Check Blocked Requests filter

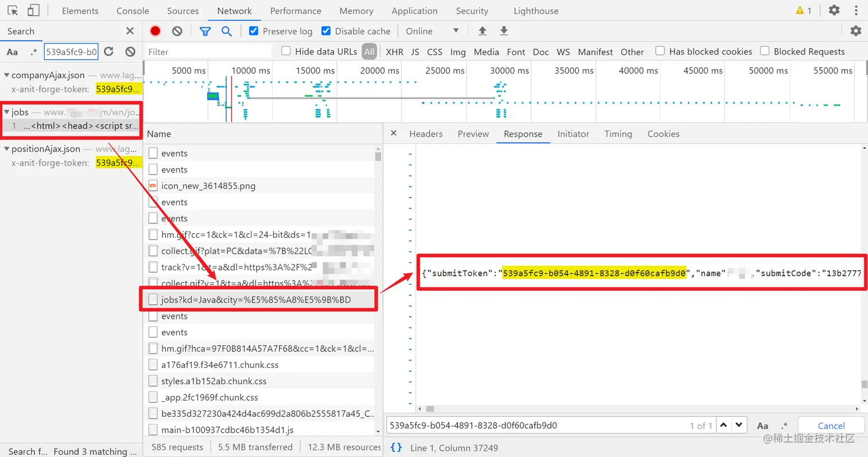(765, 51)
